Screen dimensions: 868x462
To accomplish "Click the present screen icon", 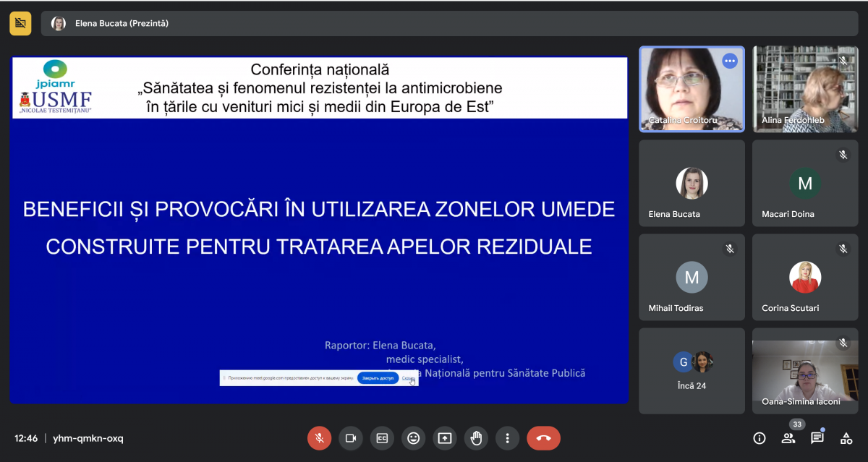I will click(x=444, y=438).
